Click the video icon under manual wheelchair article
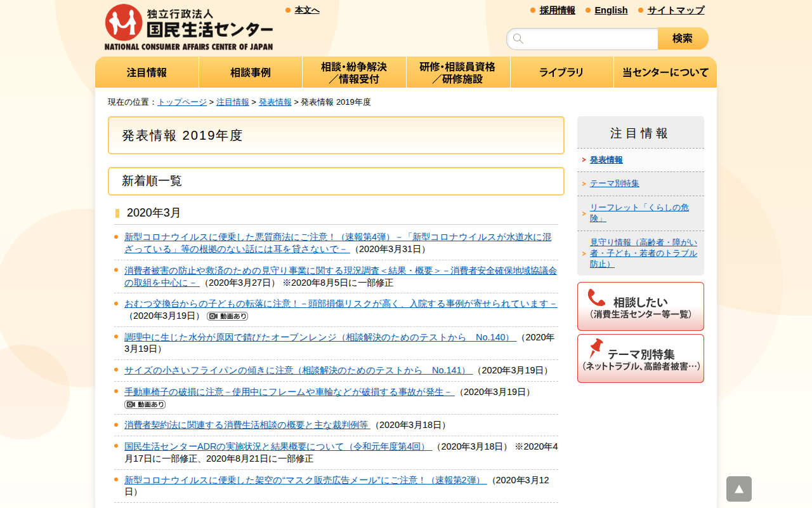812x508 pixels. click(145, 404)
